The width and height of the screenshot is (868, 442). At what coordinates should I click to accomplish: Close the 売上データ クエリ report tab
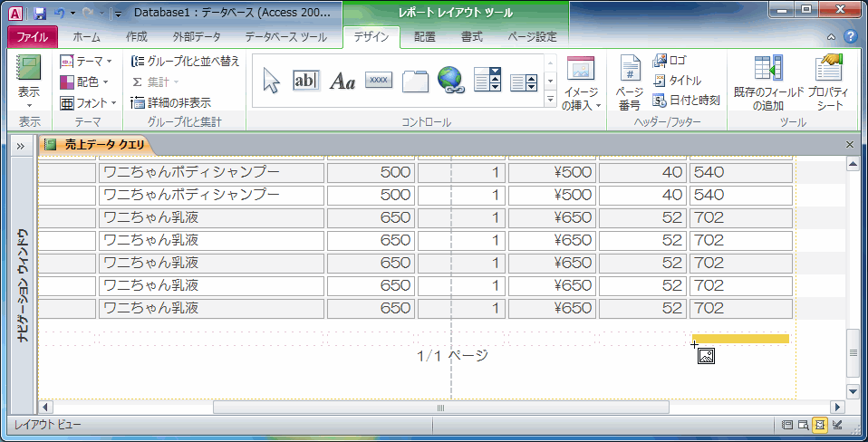(850, 145)
